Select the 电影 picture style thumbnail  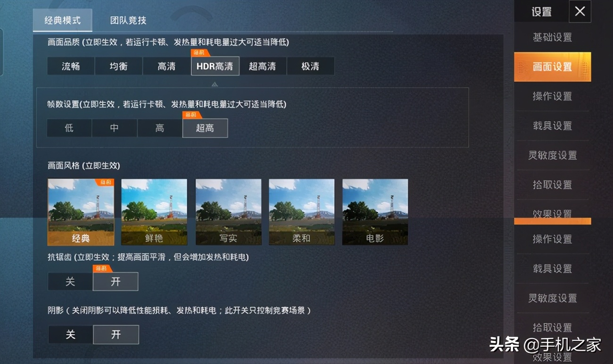pyautogui.click(x=375, y=212)
